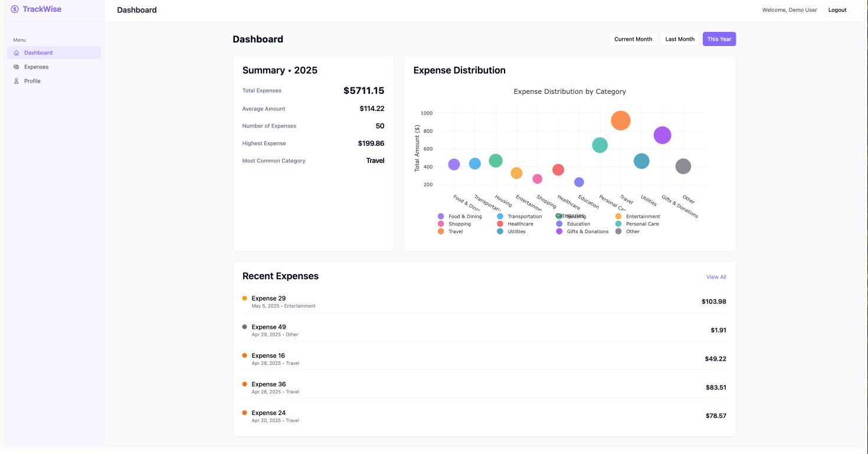This screenshot has width=868, height=454.
Task: Click the purple Gifts & Donations chart bubble
Action: tap(663, 135)
